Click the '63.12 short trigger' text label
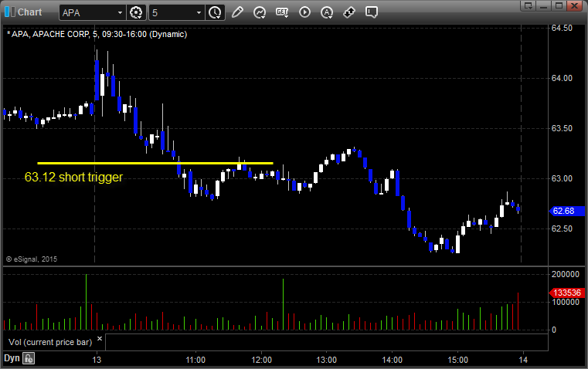 pyautogui.click(x=73, y=177)
